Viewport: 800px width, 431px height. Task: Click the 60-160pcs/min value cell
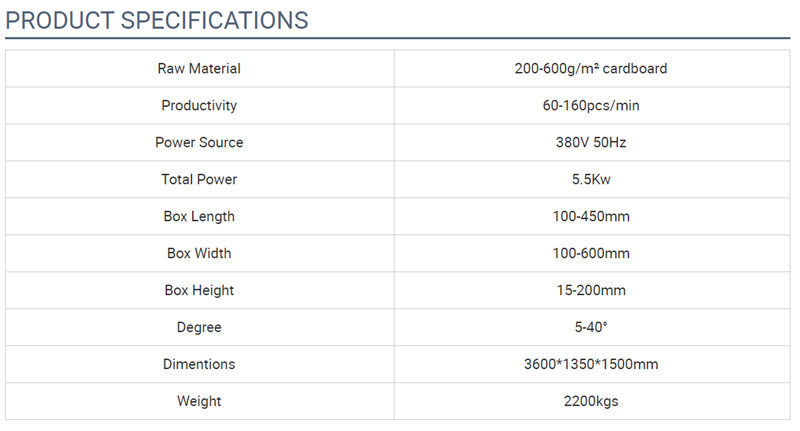tap(592, 106)
